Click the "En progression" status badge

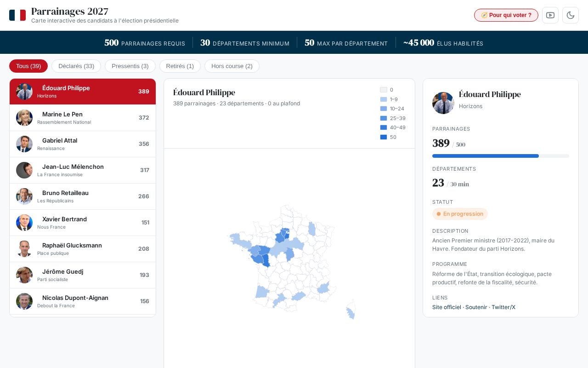pos(460,214)
